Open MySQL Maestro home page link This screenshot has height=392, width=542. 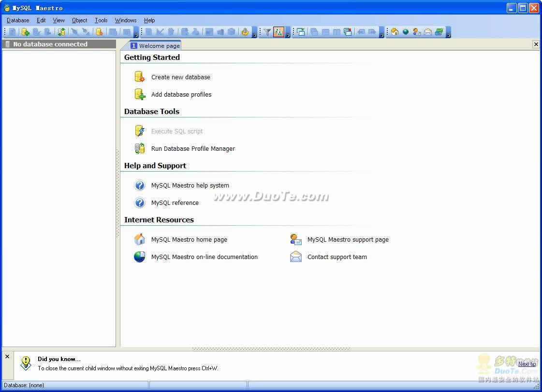[x=189, y=240]
